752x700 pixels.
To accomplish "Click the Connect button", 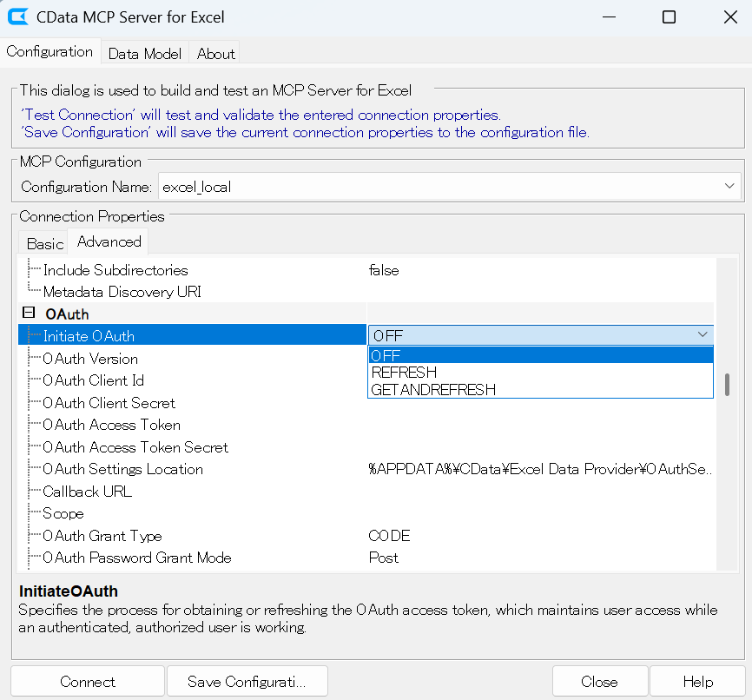I will point(88,681).
